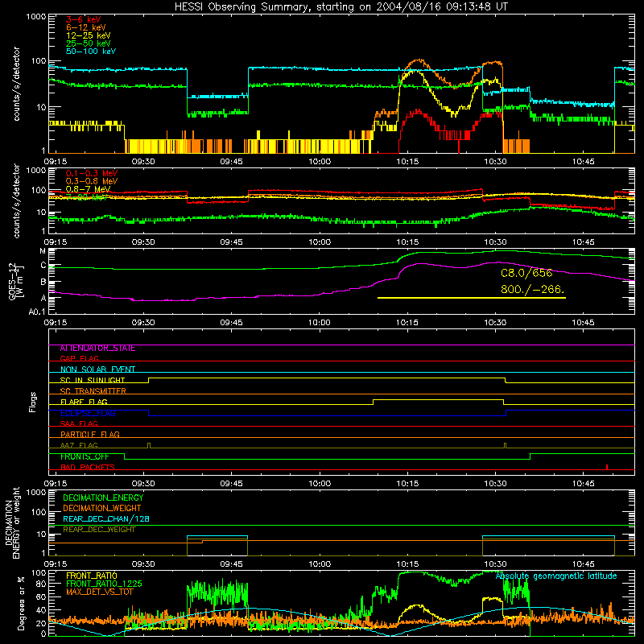644x644 pixels.
Task: Click the "DECIMATION_WEIGHT" legend label
Action: pos(102,509)
